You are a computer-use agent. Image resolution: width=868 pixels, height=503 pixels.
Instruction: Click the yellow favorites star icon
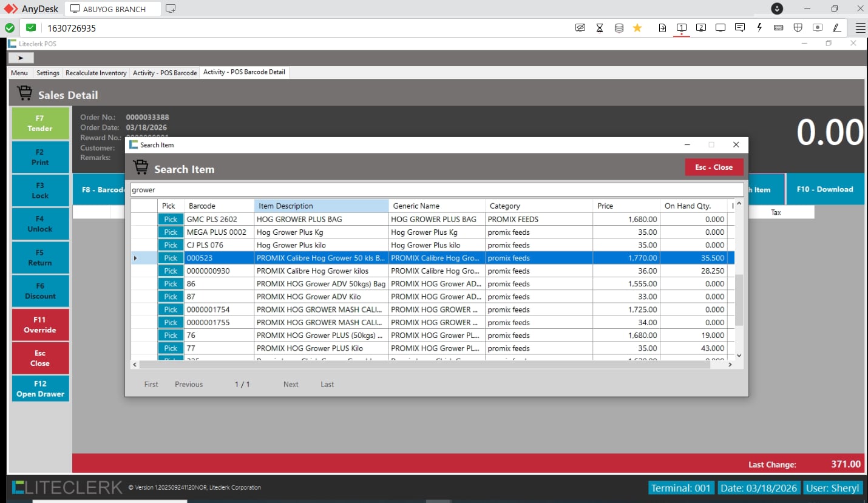coord(637,28)
